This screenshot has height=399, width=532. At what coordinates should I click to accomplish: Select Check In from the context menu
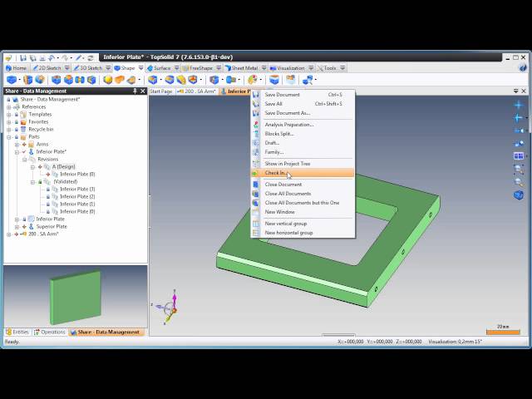[x=275, y=173]
